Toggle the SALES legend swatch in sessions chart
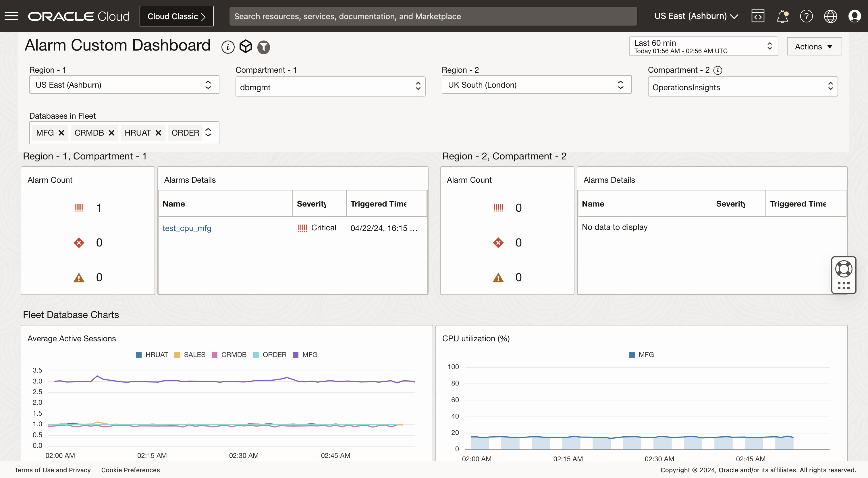Viewport: 868px width, 478px height. 177,355
